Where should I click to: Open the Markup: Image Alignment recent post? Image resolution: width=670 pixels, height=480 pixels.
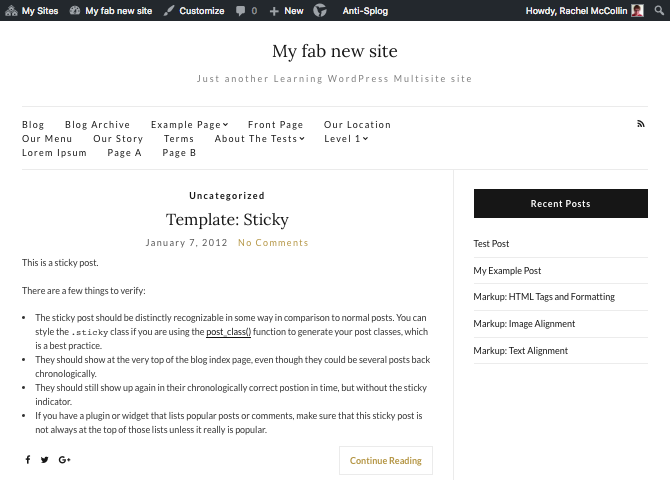[524, 324]
